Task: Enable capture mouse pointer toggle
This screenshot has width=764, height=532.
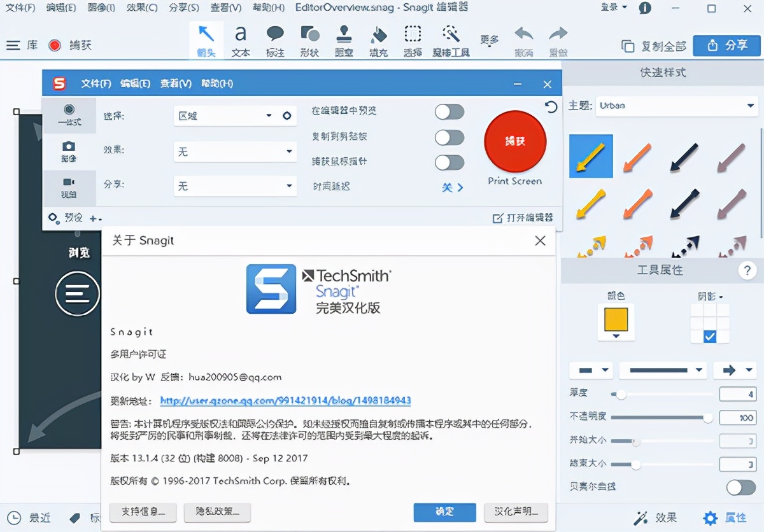Action: 449,162
